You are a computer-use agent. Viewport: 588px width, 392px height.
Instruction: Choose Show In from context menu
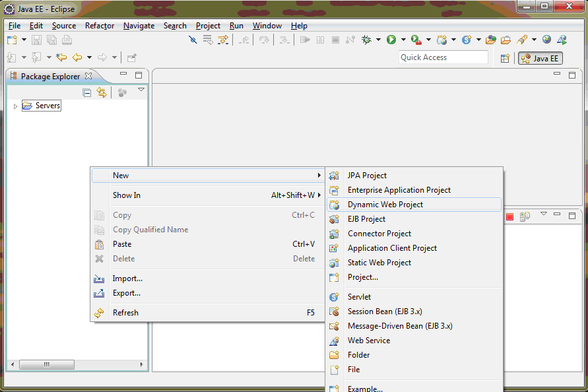pos(208,195)
